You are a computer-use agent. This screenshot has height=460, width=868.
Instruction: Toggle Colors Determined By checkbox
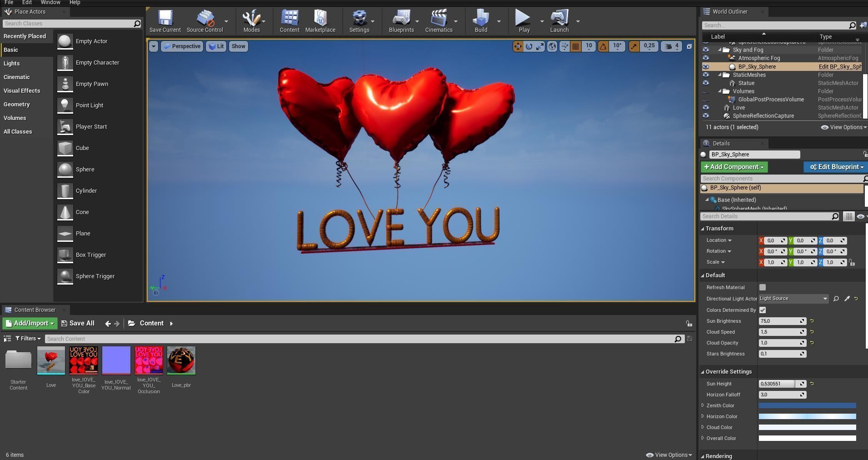coord(763,310)
